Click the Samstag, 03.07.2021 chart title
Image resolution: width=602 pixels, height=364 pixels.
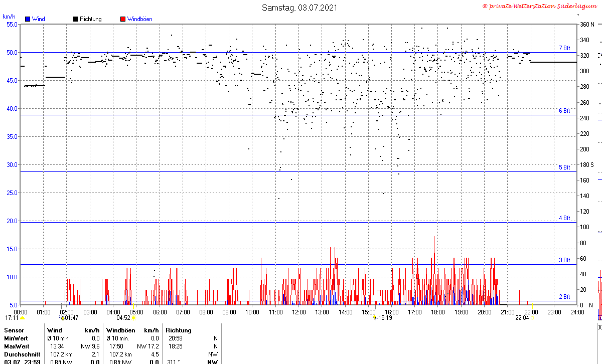[299, 8]
